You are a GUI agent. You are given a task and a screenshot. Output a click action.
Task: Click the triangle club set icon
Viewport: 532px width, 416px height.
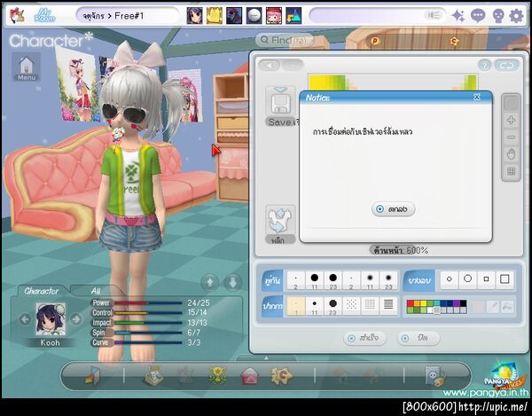[293, 16]
